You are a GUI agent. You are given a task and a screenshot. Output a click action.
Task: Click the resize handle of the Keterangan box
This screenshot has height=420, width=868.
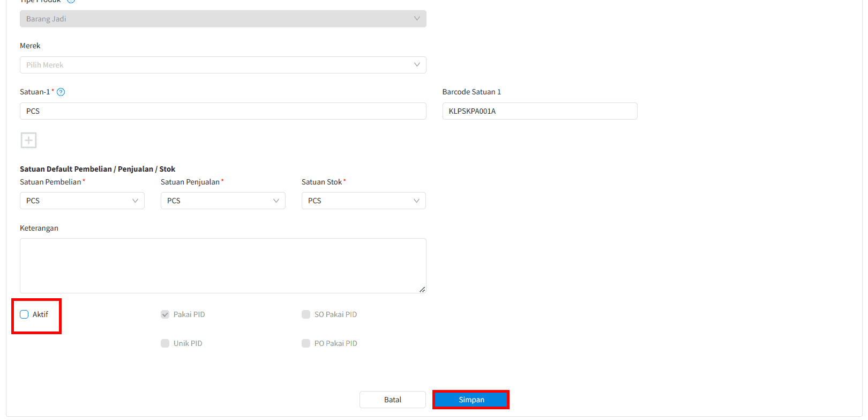pos(422,289)
